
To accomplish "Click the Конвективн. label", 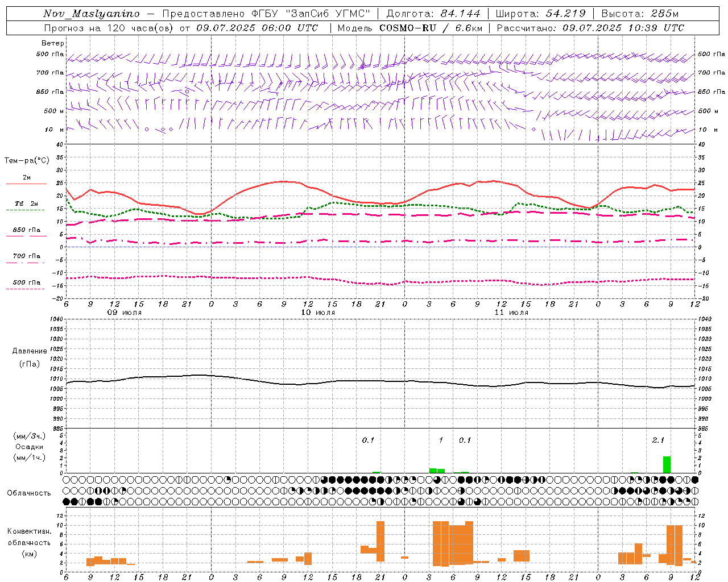I will [30, 531].
